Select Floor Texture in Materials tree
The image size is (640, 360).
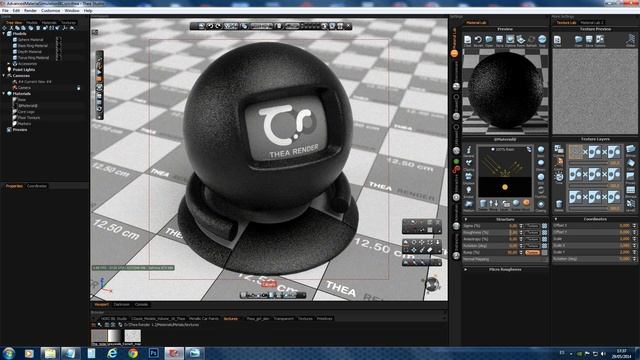tap(29, 118)
